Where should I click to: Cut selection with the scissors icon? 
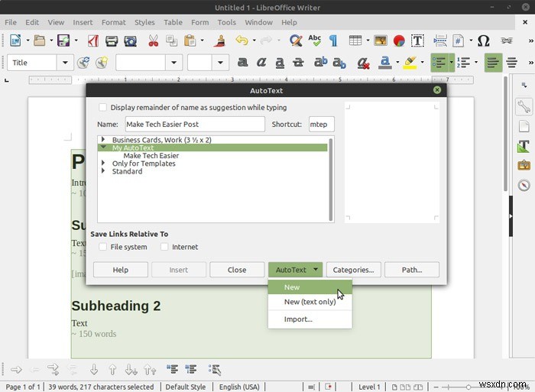[x=153, y=40]
